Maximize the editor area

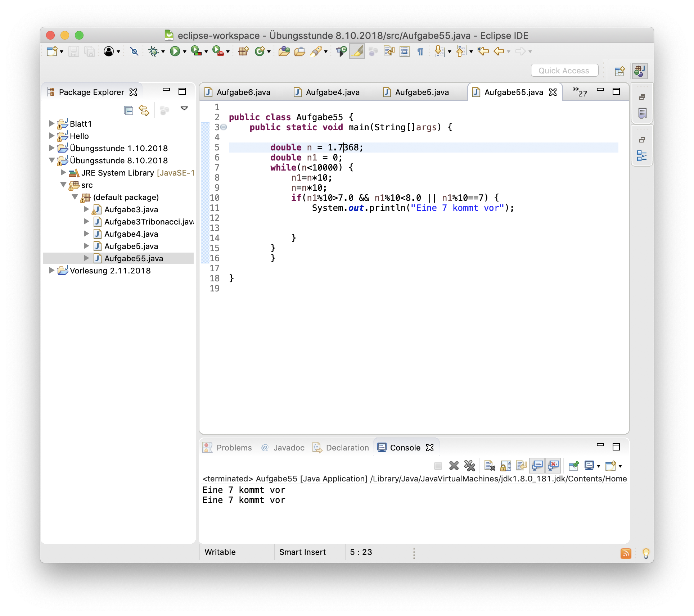(616, 92)
